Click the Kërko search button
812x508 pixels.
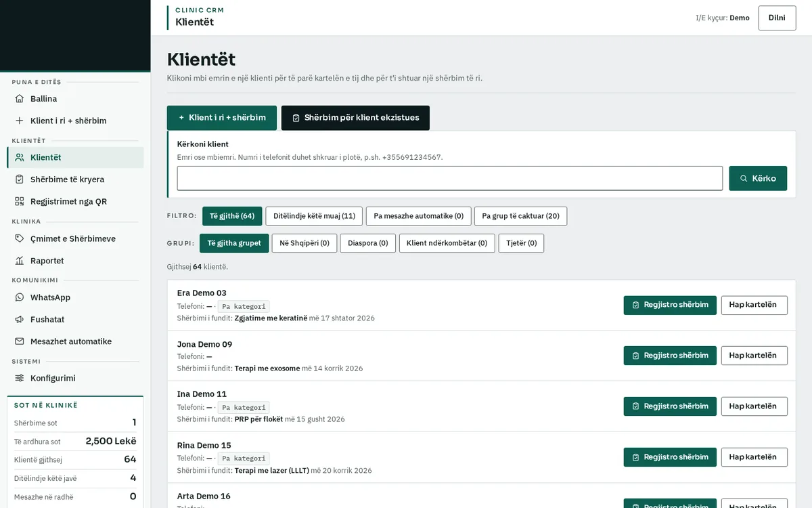coord(758,178)
